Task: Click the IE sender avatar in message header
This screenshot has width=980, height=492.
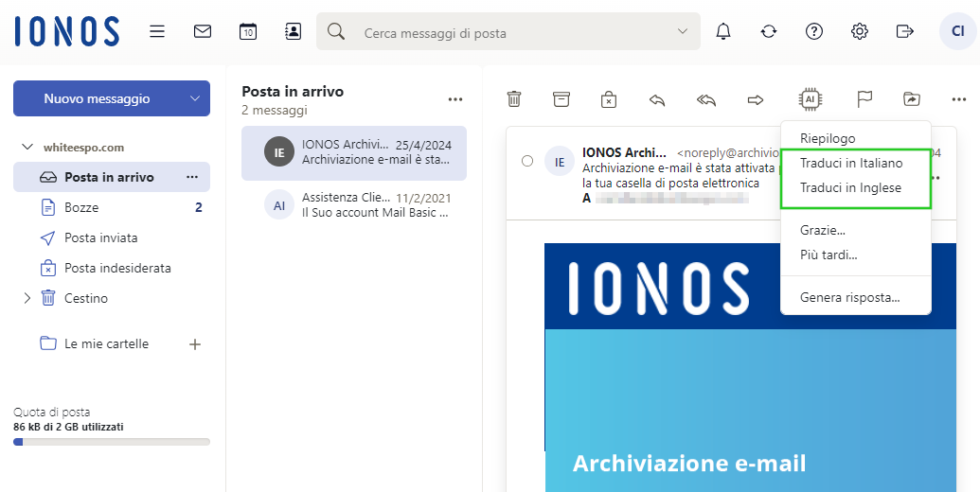Action: (560, 162)
